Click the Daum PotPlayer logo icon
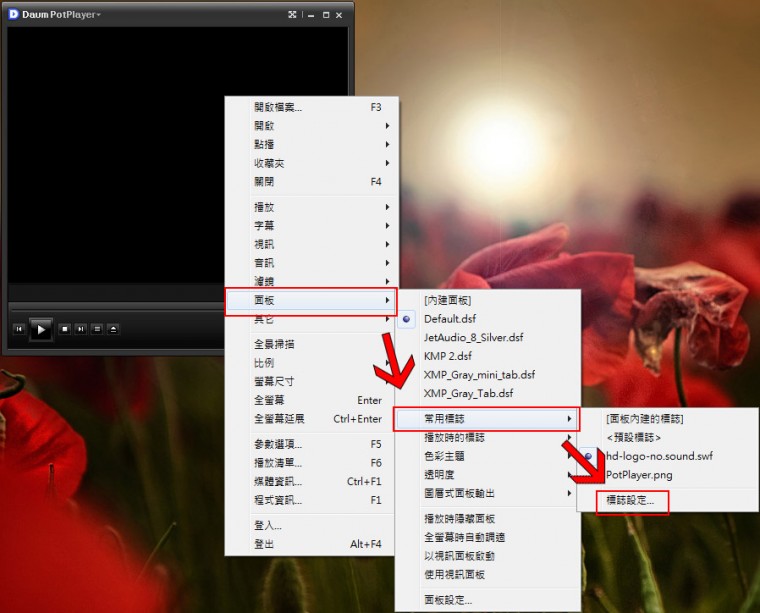Image resolution: width=760 pixels, height=613 pixels. click(x=14, y=14)
